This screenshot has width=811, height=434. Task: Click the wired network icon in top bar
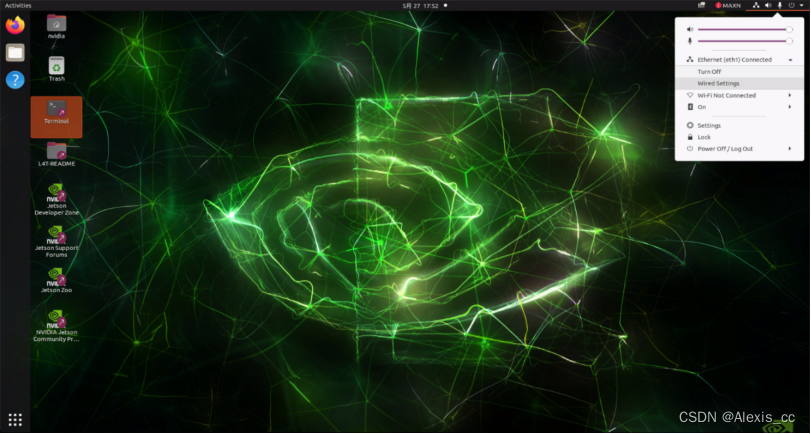pos(756,6)
